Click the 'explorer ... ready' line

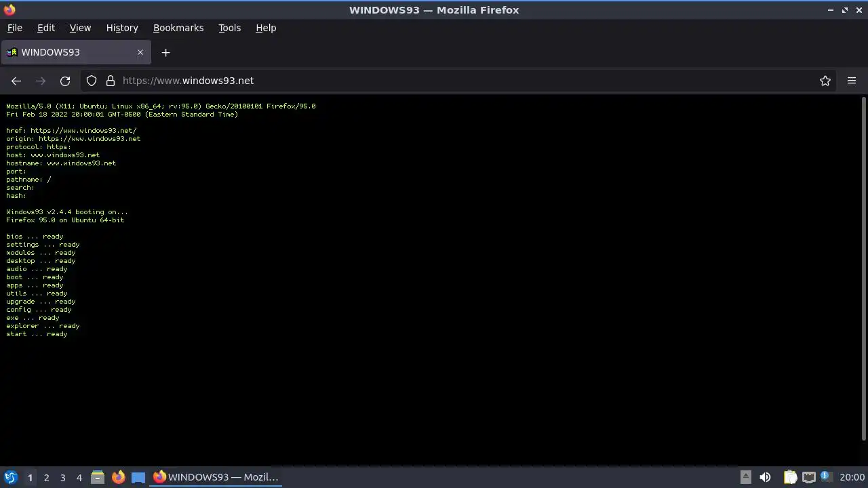point(43,326)
